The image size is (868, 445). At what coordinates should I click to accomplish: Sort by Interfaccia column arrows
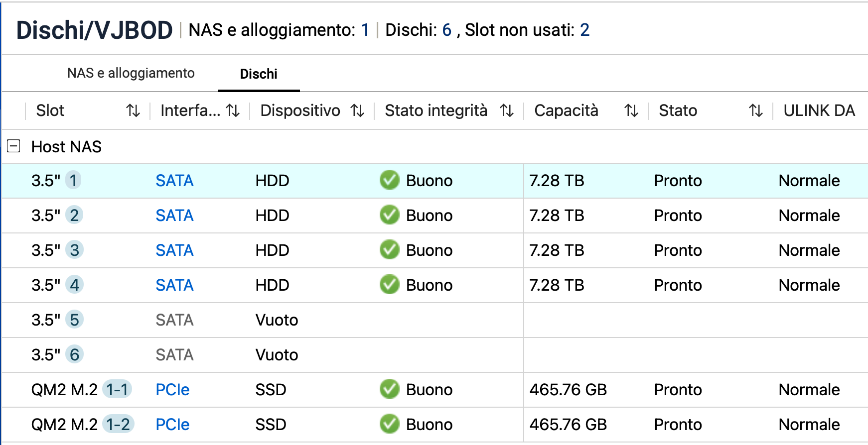point(233,111)
